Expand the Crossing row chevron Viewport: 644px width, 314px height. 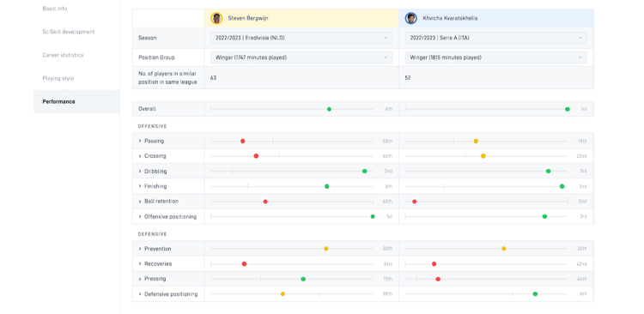click(140, 156)
